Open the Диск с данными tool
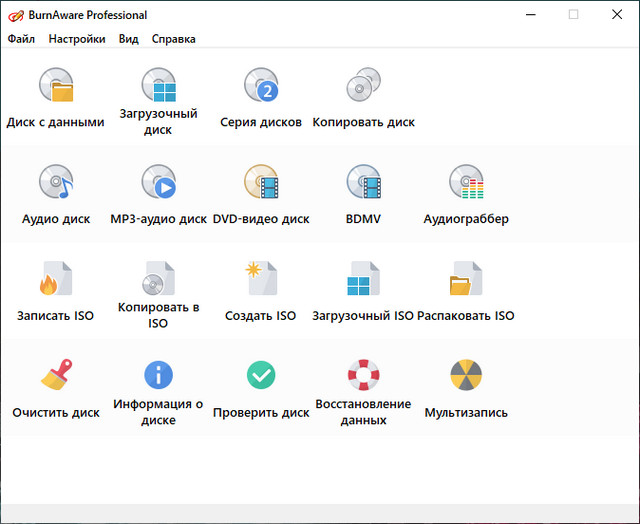The width and height of the screenshot is (640, 524). [56, 88]
